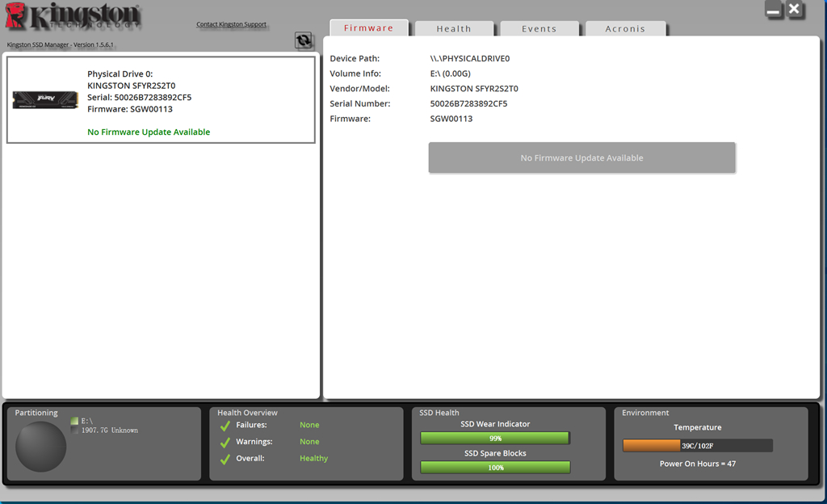827x504 pixels.
Task: Open the Contact Kingston Support link
Action: click(x=231, y=24)
